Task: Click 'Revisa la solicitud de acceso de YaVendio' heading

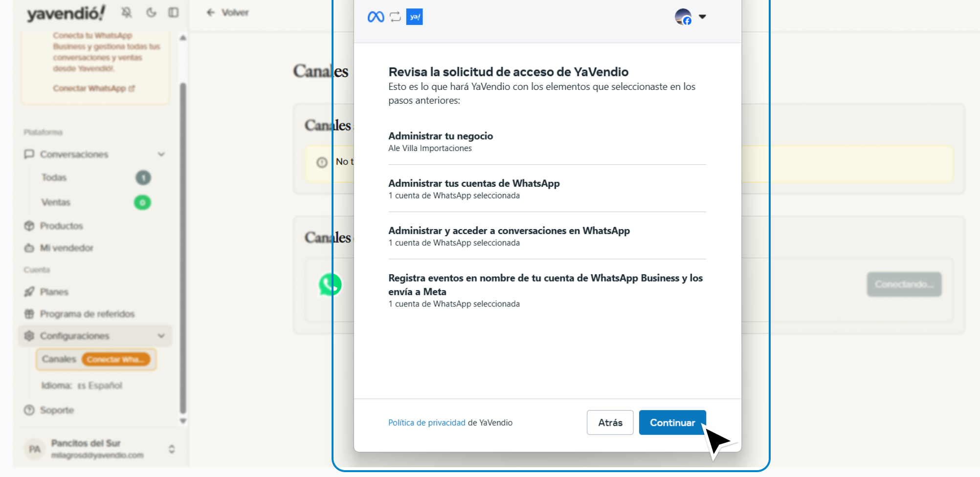Action: pyautogui.click(x=509, y=72)
